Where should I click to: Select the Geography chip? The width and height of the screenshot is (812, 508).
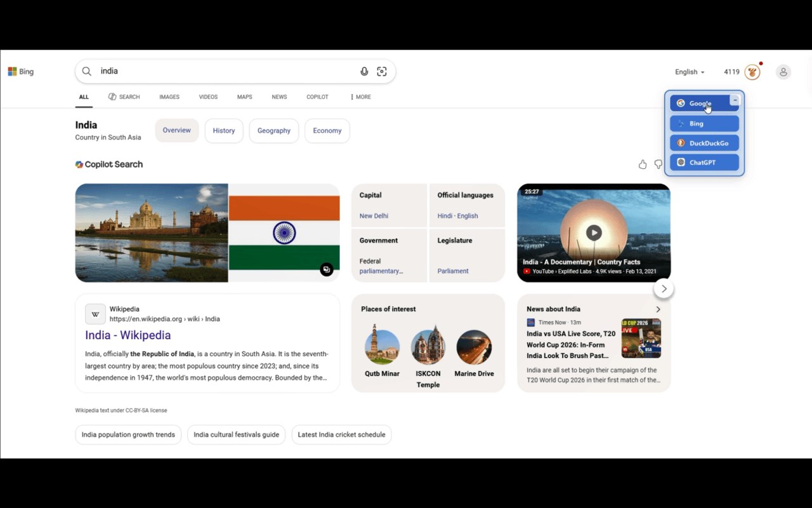point(274,131)
